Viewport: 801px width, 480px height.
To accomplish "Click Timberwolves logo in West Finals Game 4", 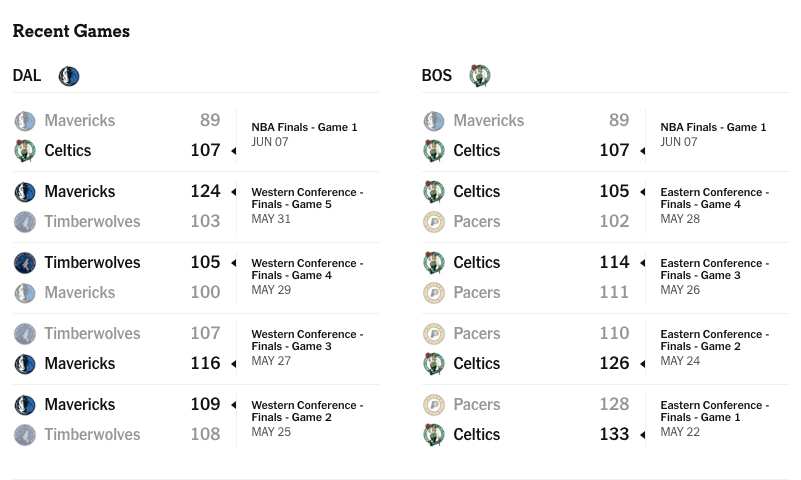I will pos(25,262).
